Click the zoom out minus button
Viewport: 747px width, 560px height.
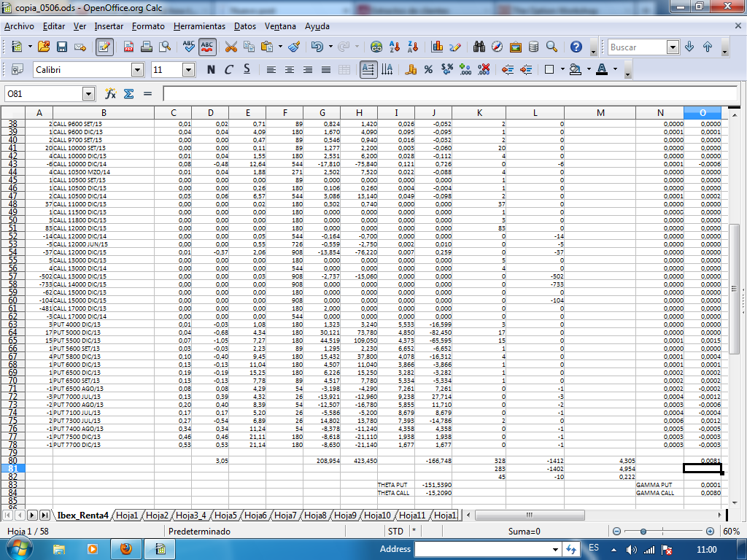pyautogui.click(x=616, y=532)
